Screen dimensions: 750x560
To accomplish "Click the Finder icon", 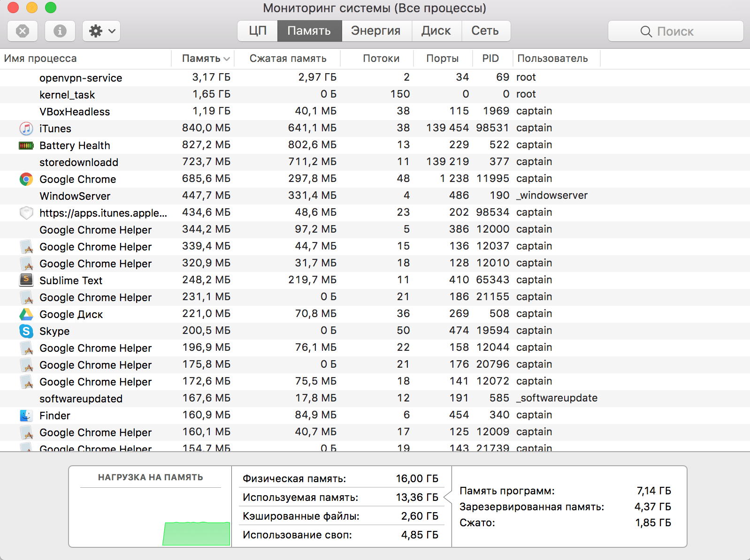I will pyautogui.click(x=26, y=416).
